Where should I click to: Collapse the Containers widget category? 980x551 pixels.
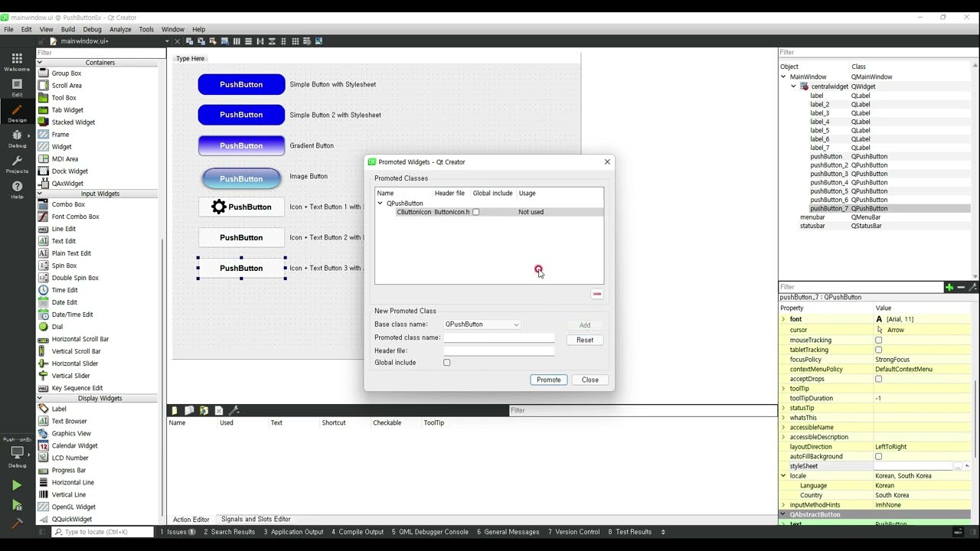(x=40, y=63)
